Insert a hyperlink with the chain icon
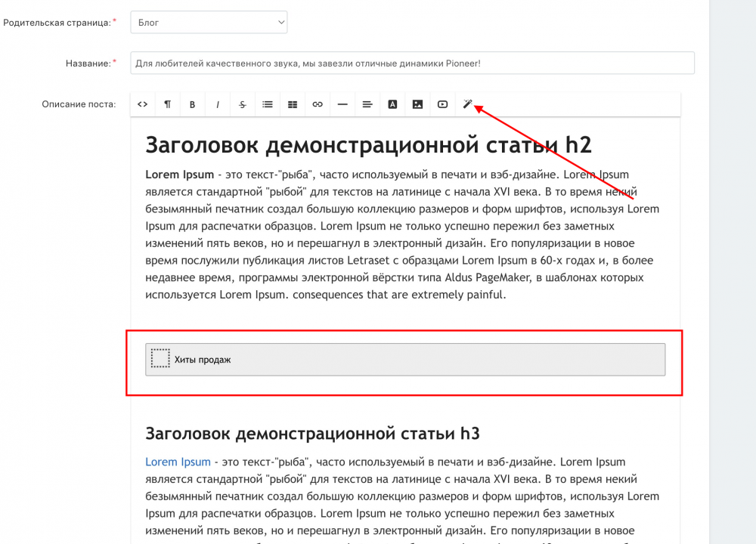Image resolution: width=756 pixels, height=544 pixels. click(317, 104)
